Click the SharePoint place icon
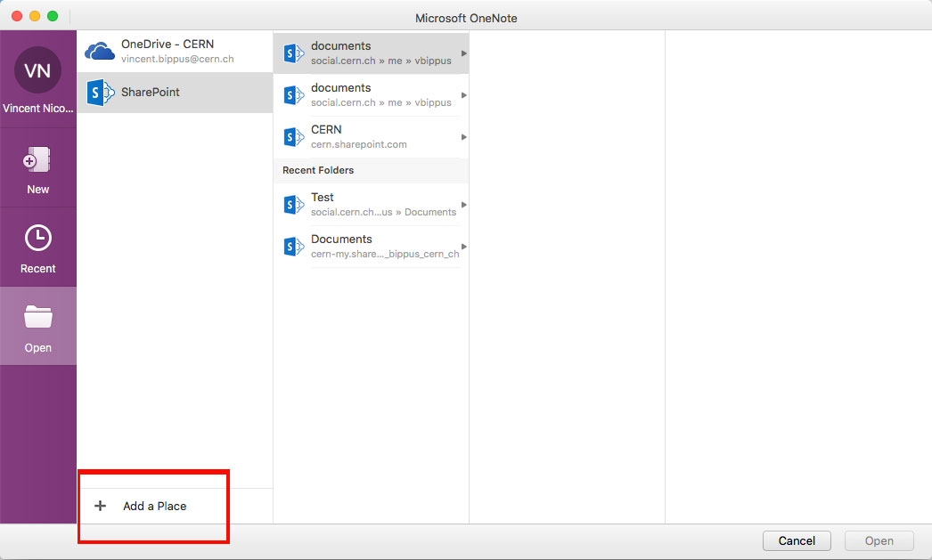This screenshot has width=932, height=560. click(x=101, y=93)
